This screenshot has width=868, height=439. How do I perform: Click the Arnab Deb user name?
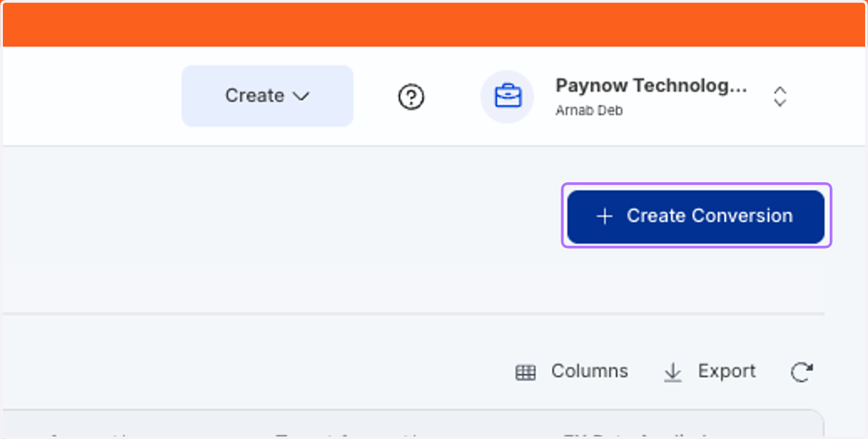click(589, 111)
